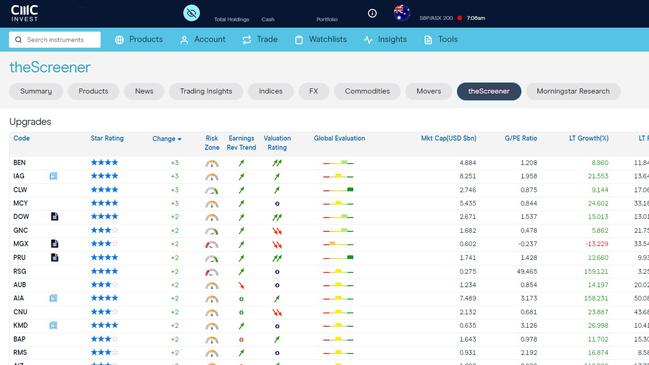Open the DOW research document icon
The width and height of the screenshot is (649, 365).
pos(54,216)
